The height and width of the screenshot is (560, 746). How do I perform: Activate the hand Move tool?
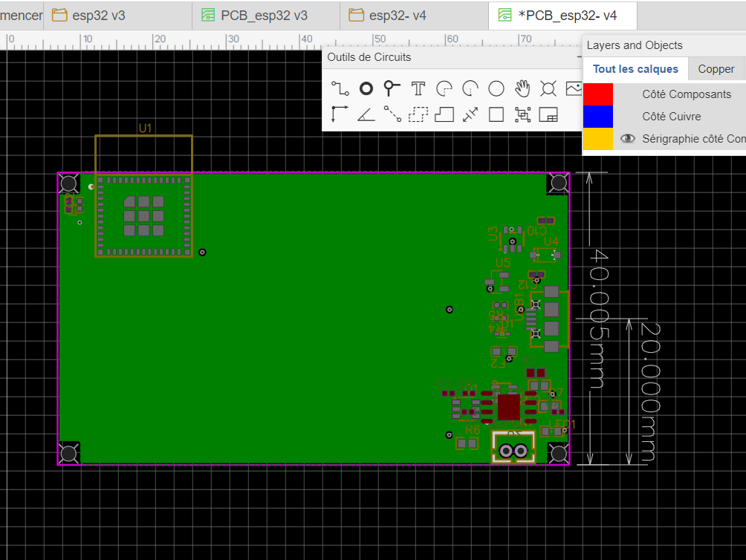[522, 88]
